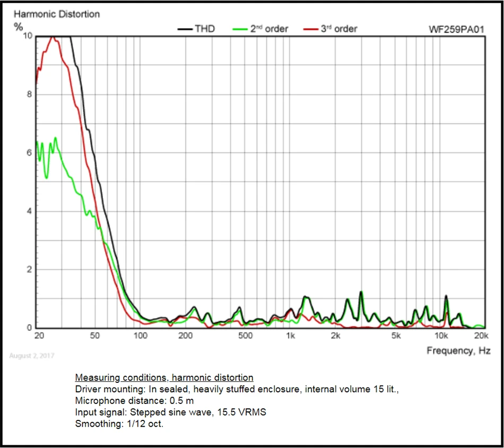
Task: Click the x-axis label 100
Action: pos(141,336)
